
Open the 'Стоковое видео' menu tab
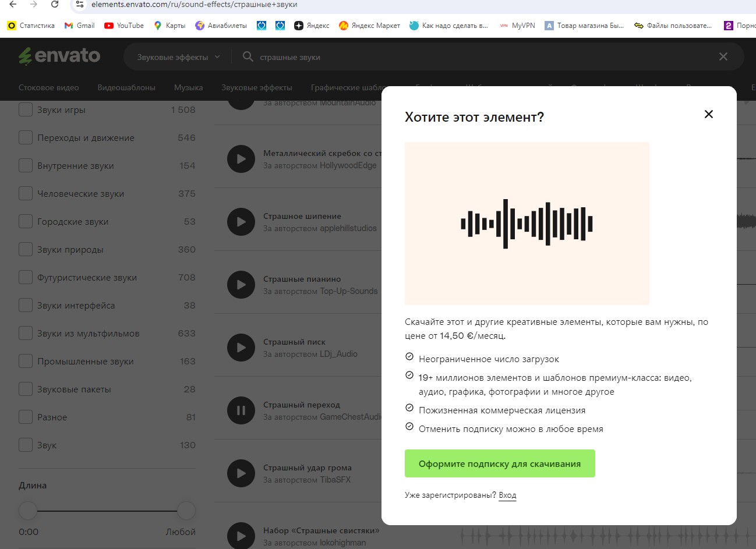pyautogui.click(x=48, y=87)
